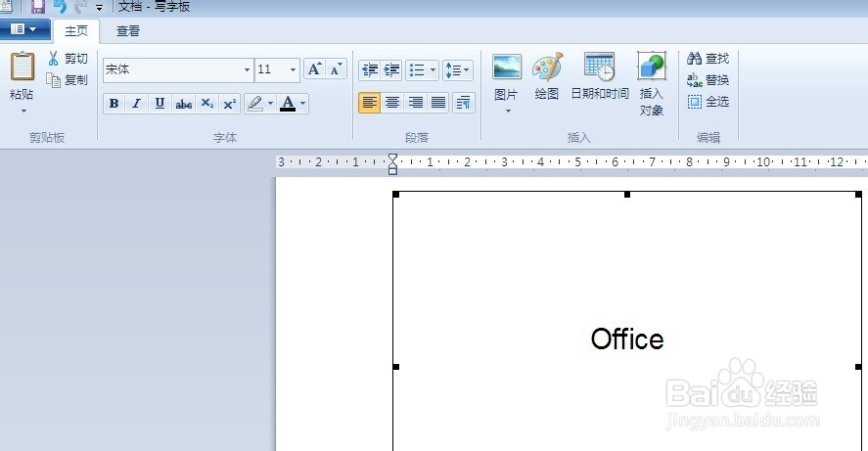Expand the font color dropdown arrow
This screenshot has height=451, width=868.
302,104
